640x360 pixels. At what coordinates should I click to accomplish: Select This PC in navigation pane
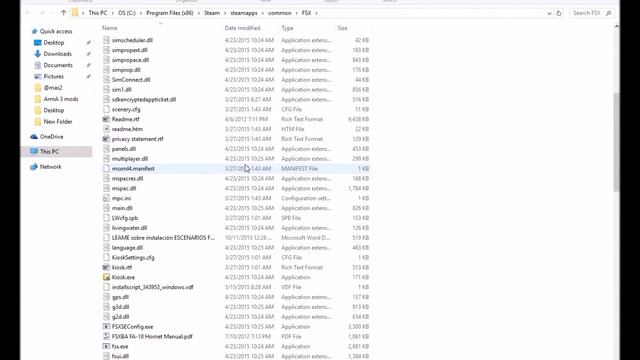(49, 151)
